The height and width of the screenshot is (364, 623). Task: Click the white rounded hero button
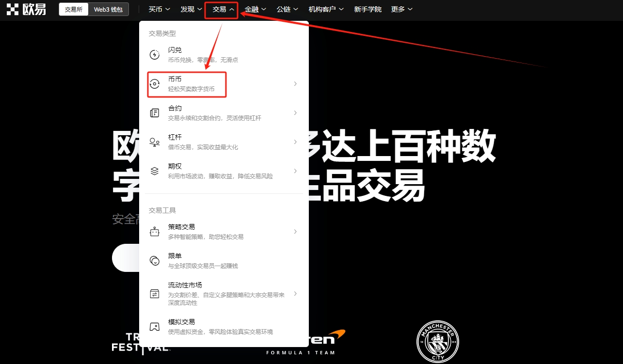(126, 258)
